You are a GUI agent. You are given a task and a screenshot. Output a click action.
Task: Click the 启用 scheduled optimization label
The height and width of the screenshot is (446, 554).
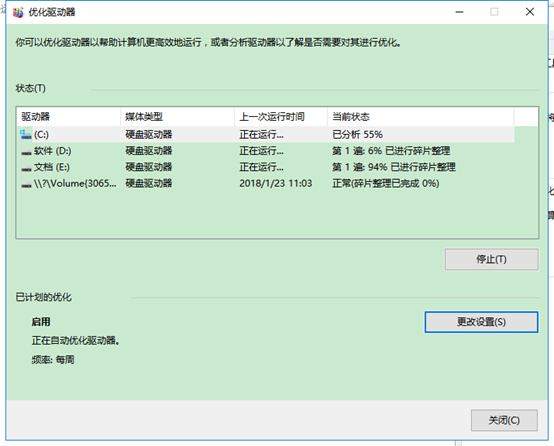pos(41,322)
